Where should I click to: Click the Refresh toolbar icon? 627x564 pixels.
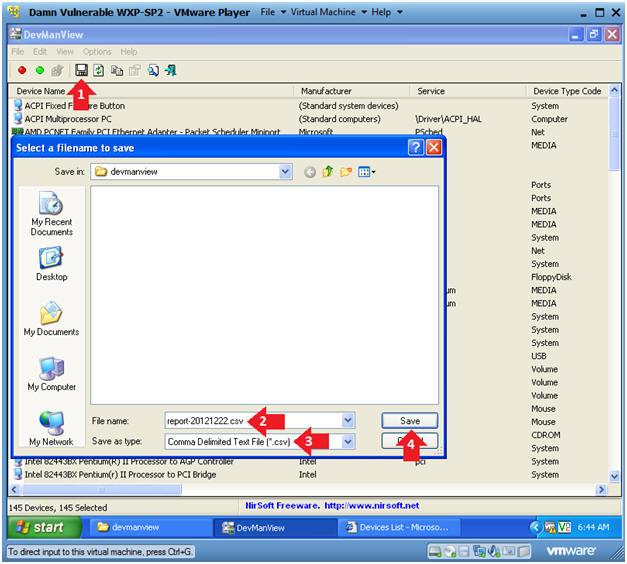point(99,71)
